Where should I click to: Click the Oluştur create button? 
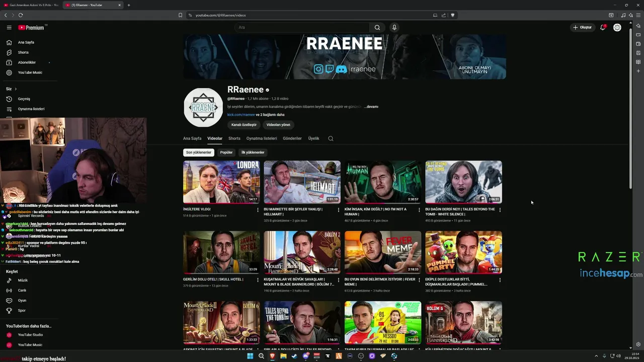pos(583,27)
